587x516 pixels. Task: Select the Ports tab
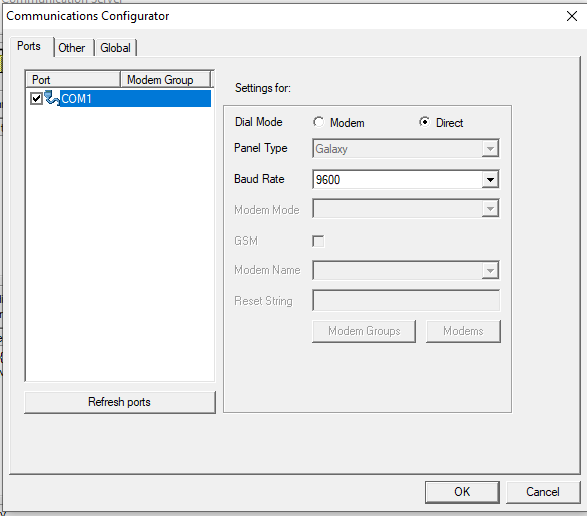point(29,46)
